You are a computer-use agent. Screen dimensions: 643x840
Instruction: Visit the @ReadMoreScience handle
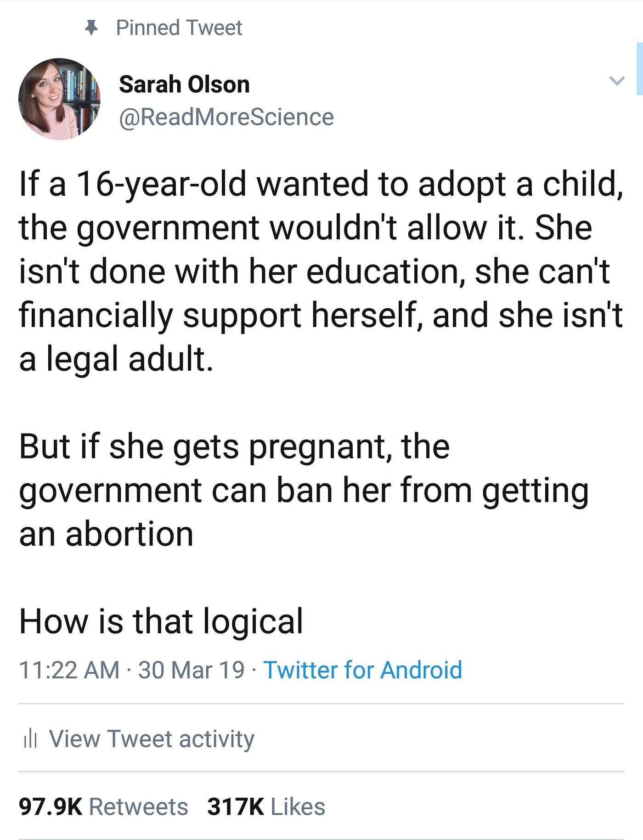pos(226,117)
